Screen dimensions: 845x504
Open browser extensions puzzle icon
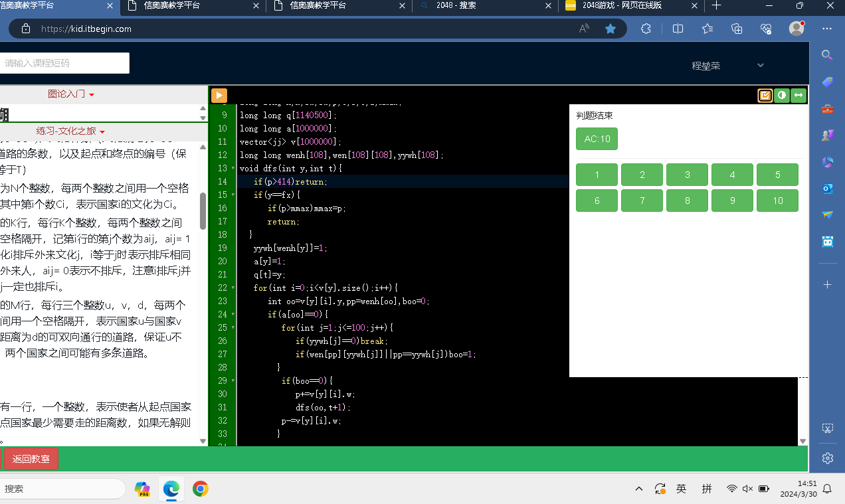pos(646,29)
